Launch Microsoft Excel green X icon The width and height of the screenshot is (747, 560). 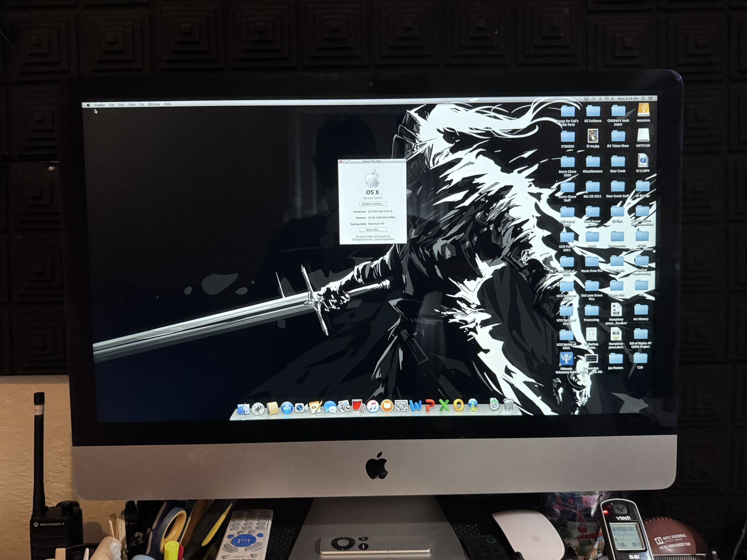444,406
